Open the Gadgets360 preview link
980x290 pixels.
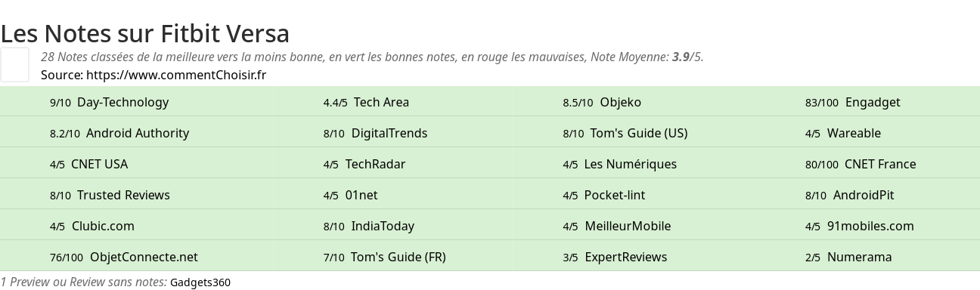(x=200, y=282)
